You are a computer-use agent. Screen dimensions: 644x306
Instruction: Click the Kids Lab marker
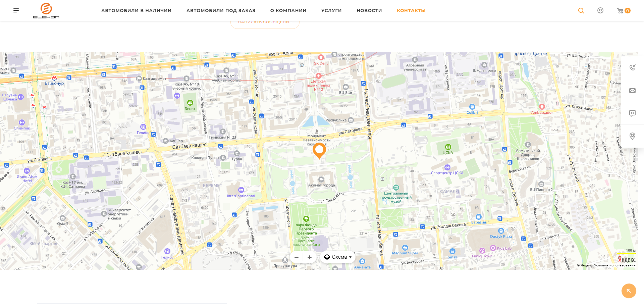pos(493,248)
